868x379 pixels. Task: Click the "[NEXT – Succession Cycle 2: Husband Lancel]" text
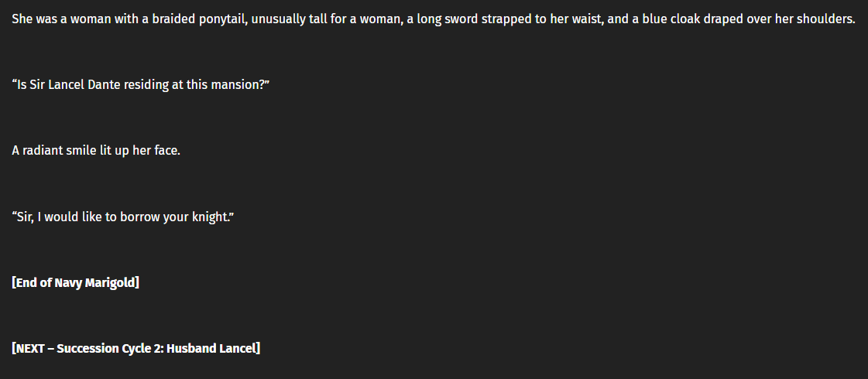136,349
